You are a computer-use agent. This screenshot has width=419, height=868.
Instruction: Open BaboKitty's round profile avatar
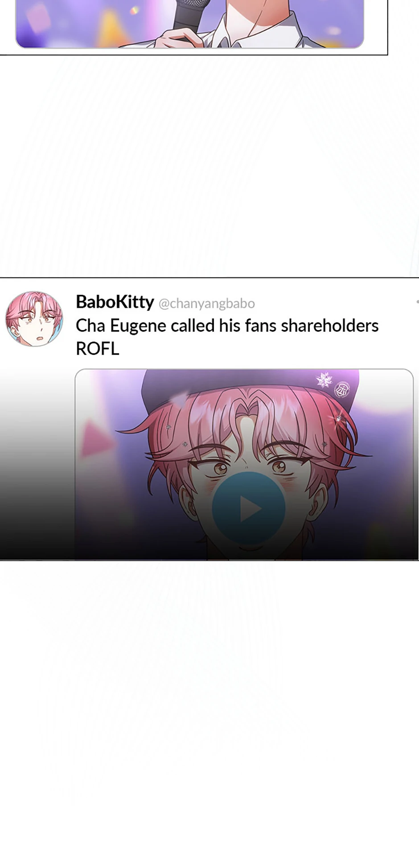[34, 319]
